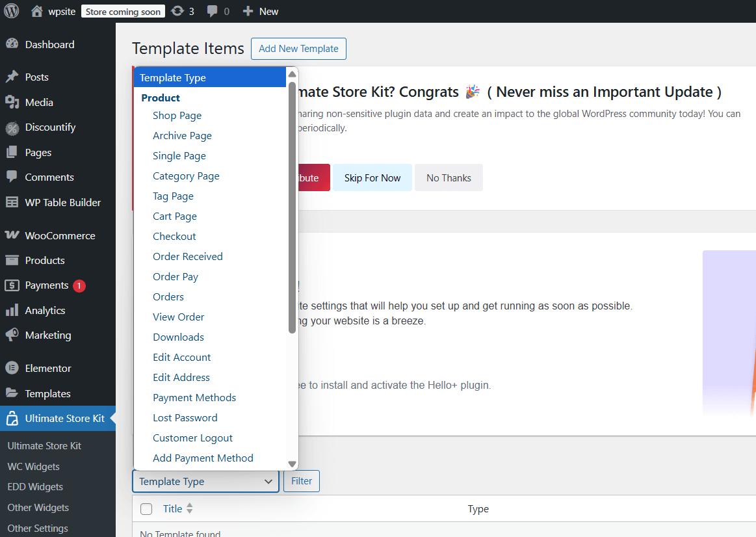Click the WordPress logo icon

tap(12, 11)
